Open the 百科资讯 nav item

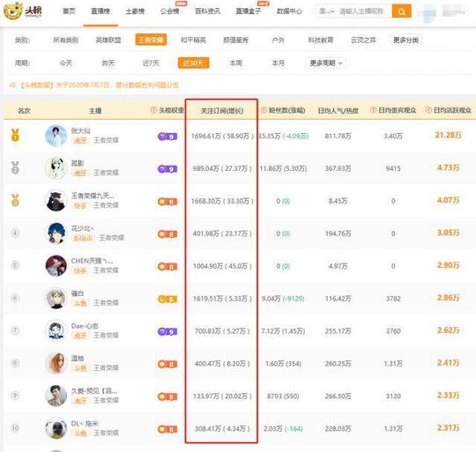pyautogui.click(x=208, y=11)
